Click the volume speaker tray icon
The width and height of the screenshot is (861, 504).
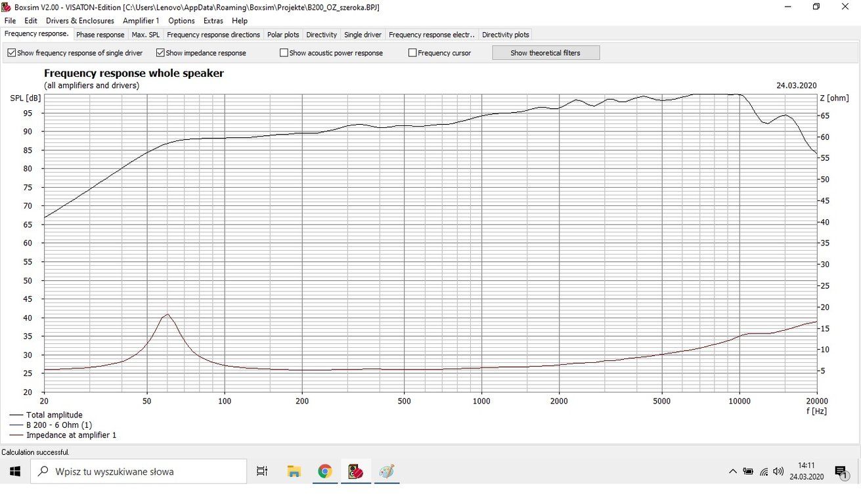tap(778, 471)
